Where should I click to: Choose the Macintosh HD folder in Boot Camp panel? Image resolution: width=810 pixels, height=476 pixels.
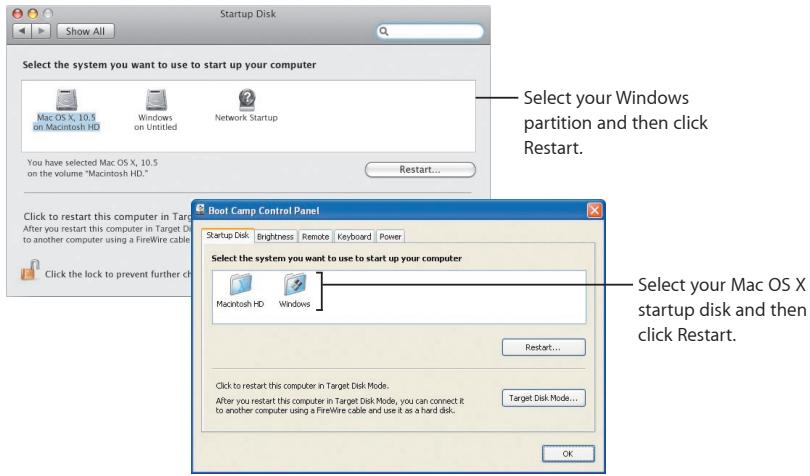(240, 285)
